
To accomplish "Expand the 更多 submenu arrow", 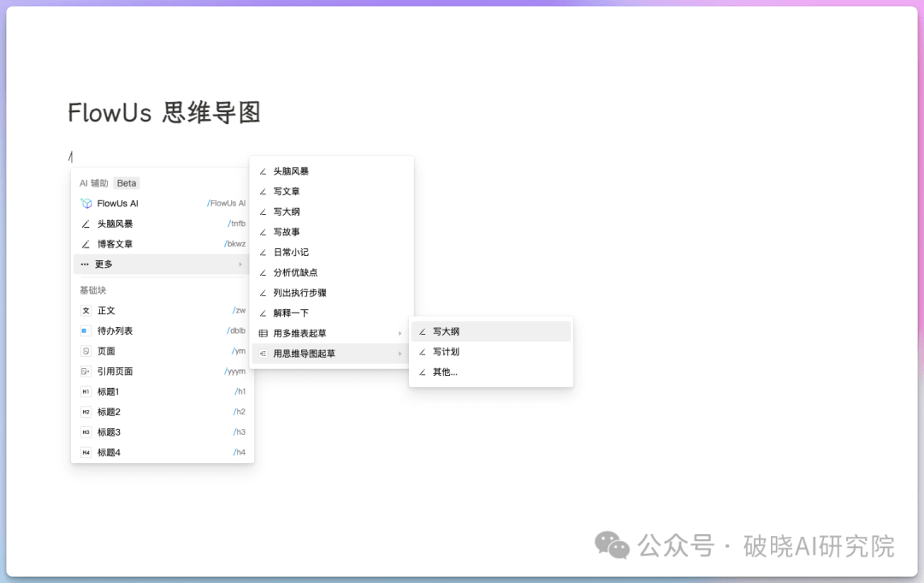I will point(240,264).
